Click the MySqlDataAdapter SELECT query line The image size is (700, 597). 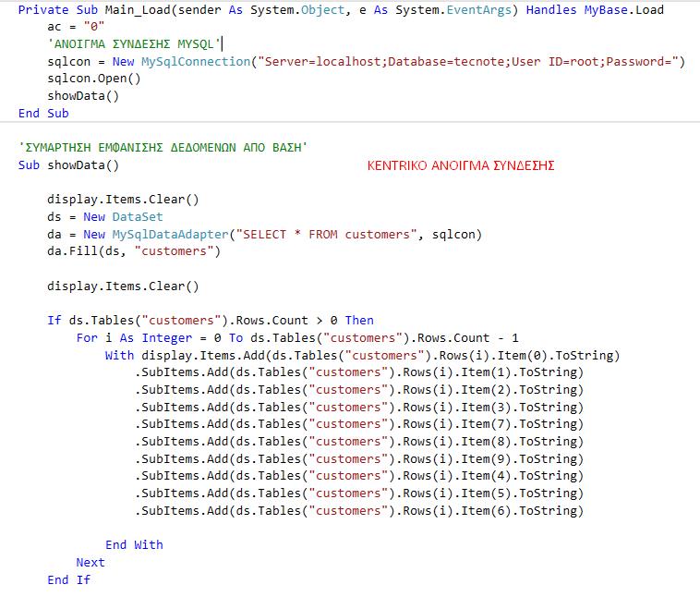point(265,235)
